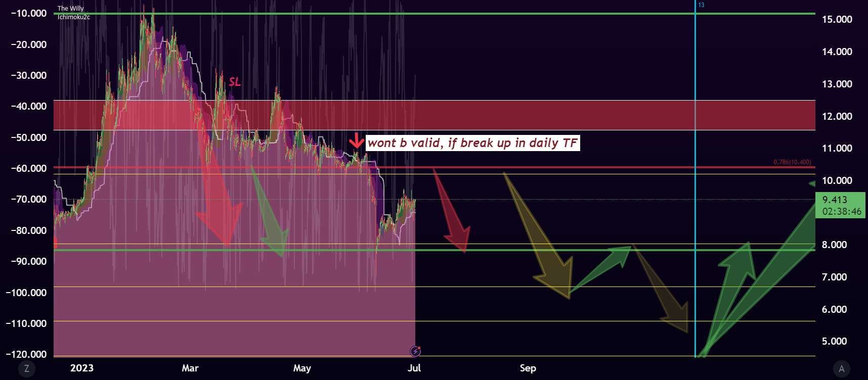
Task: Click the 2023 label on time axis
Action: click(x=82, y=368)
